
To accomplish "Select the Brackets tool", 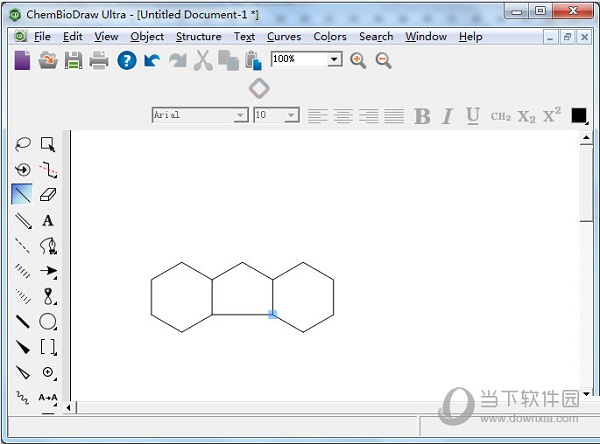I will [x=48, y=347].
